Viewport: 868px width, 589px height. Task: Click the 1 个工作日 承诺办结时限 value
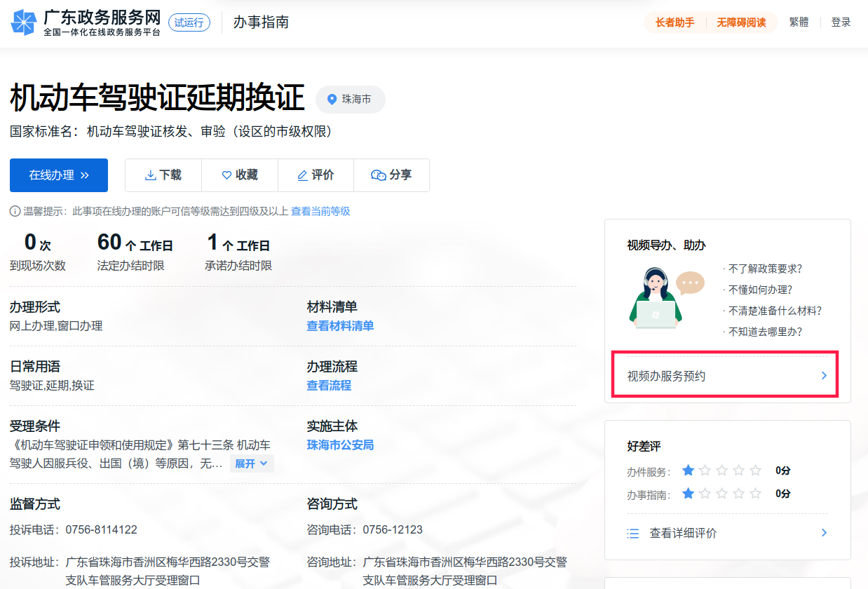[238, 243]
